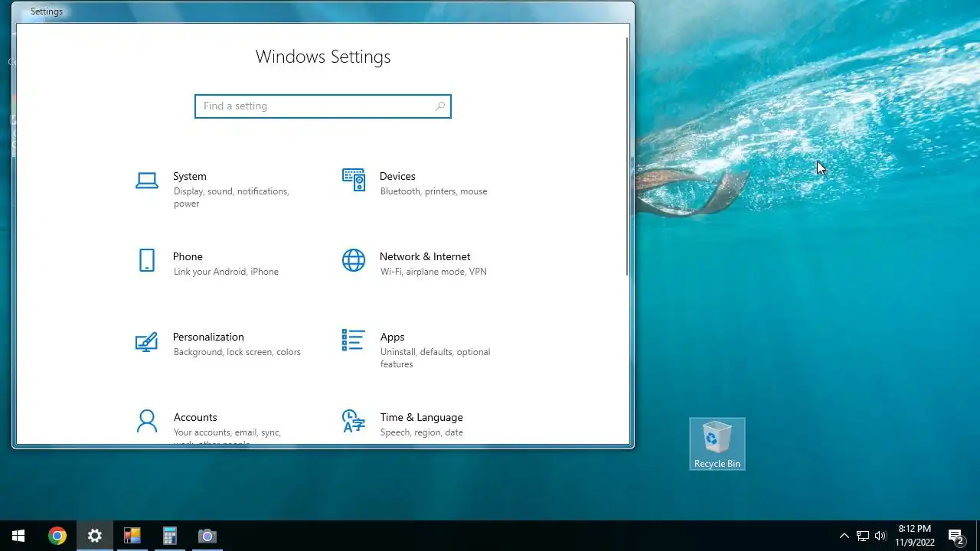Click the Network & Internet heading
The image size is (980, 551).
(x=425, y=256)
